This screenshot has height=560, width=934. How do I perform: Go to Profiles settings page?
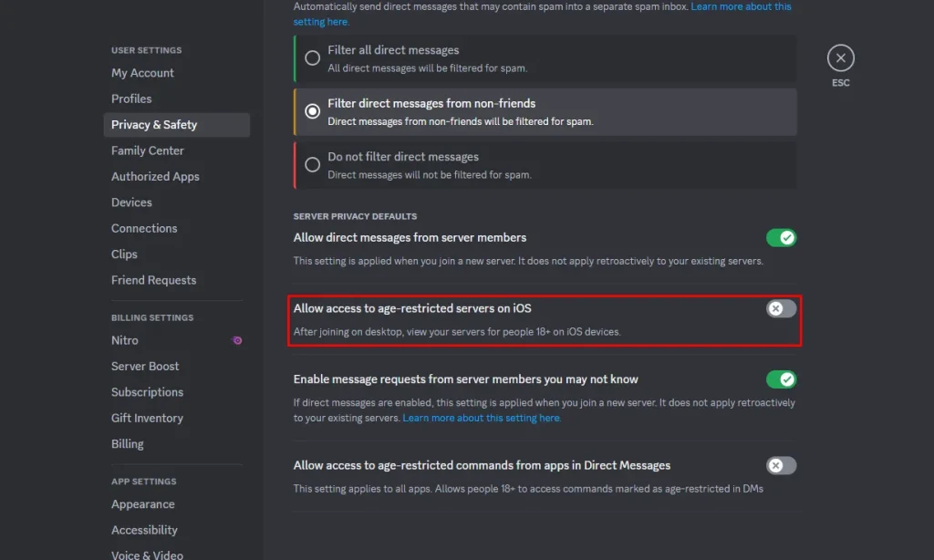pos(131,99)
